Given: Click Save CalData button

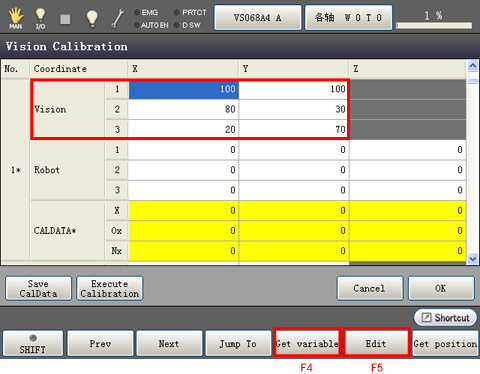Looking at the screenshot, I should tap(38, 288).
